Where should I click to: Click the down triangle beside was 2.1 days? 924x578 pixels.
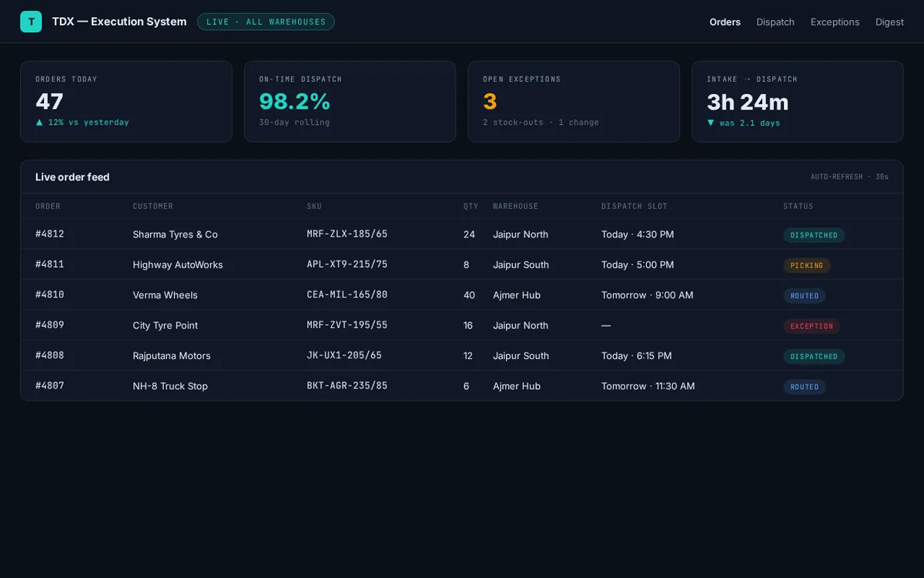(x=711, y=123)
